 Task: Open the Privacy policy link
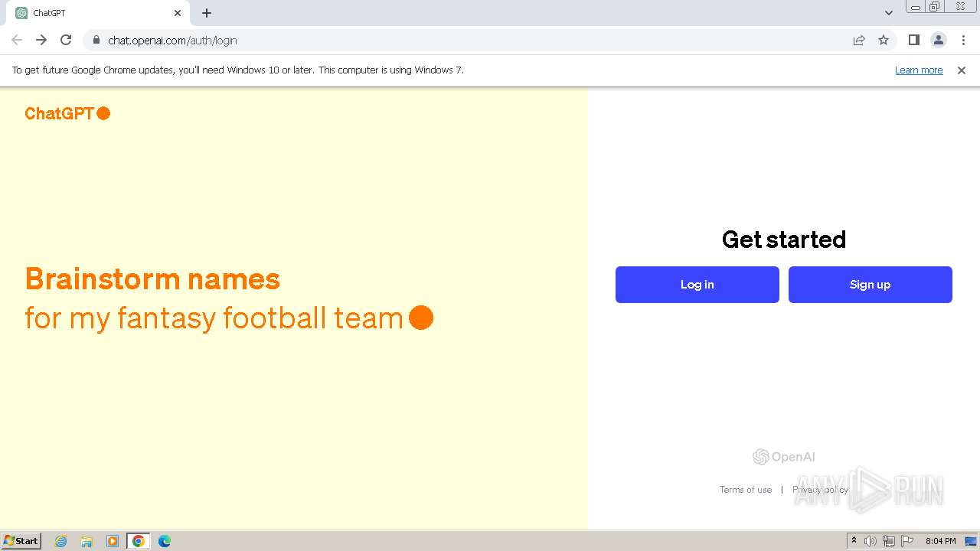pos(820,490)
